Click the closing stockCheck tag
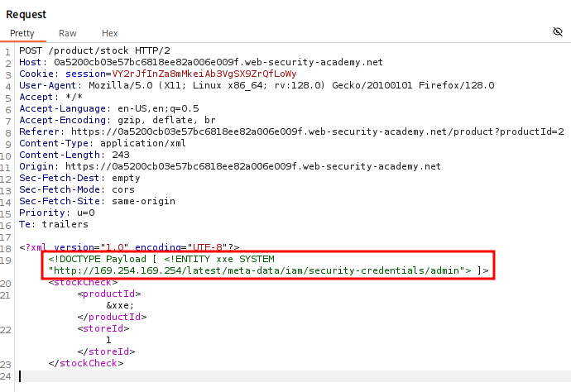The width and height of the screenshot is (571, 392). [86, 364]
